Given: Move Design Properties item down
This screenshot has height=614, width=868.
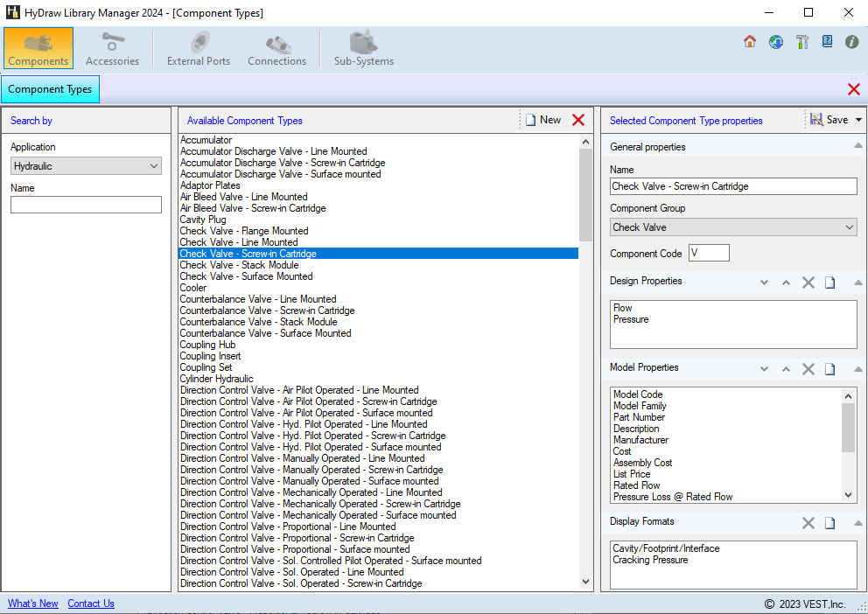Looking at the screenshot, I should [x=765, y=283].
